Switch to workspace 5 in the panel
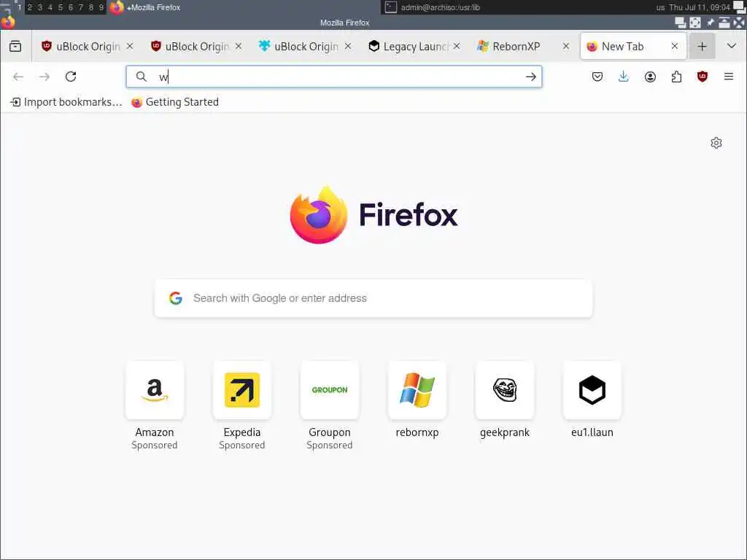The image size is (747, 560). click(60, 7)
